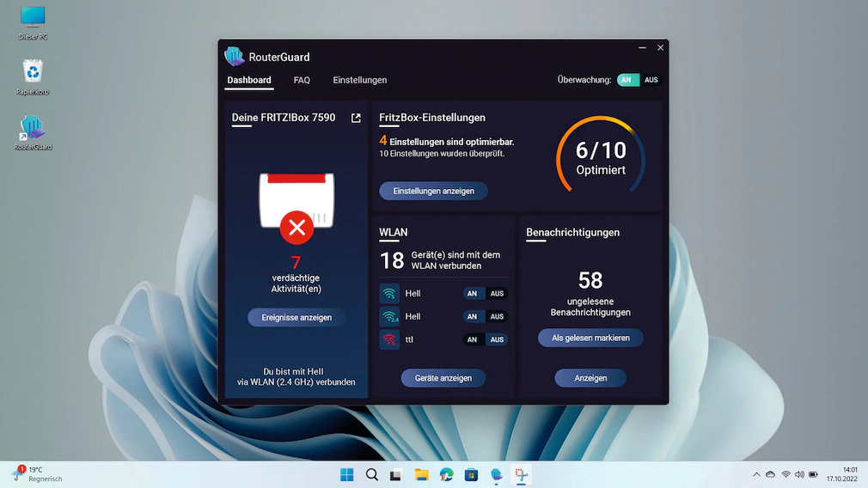This screenshot has height=488, width=868.
Task: Turn second Hell network AN
Action: 472,316
